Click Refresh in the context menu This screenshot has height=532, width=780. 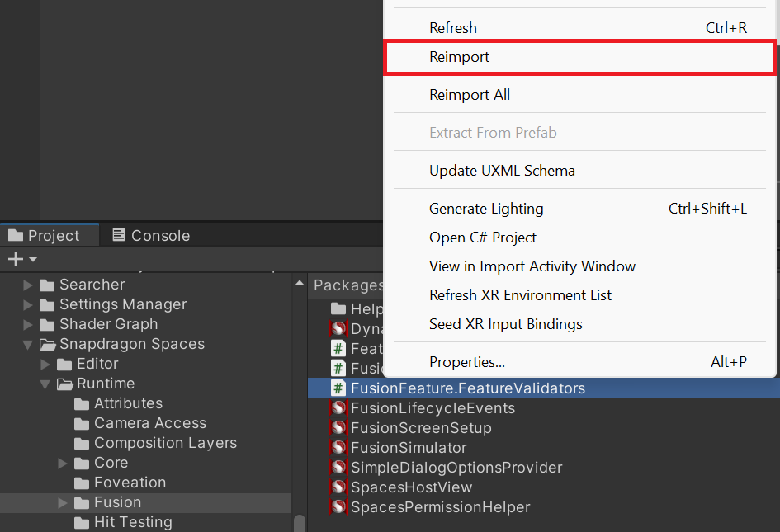(579, 28)
